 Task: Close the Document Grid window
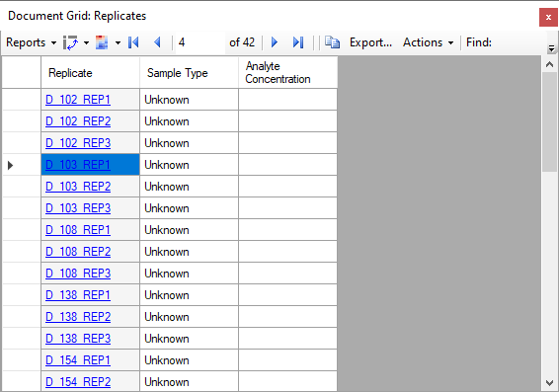(x=548, y=17)
